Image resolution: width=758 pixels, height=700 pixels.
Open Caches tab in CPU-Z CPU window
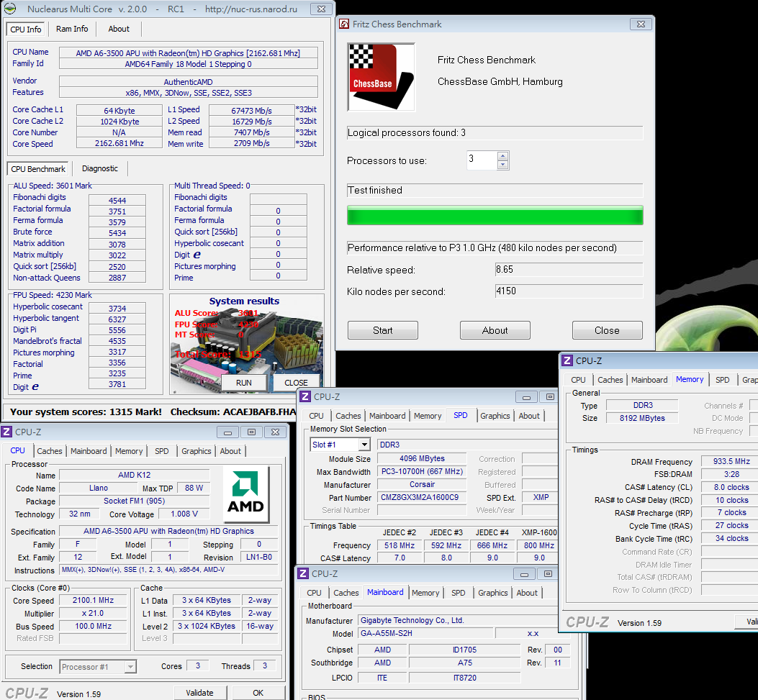tap(50, 451)
